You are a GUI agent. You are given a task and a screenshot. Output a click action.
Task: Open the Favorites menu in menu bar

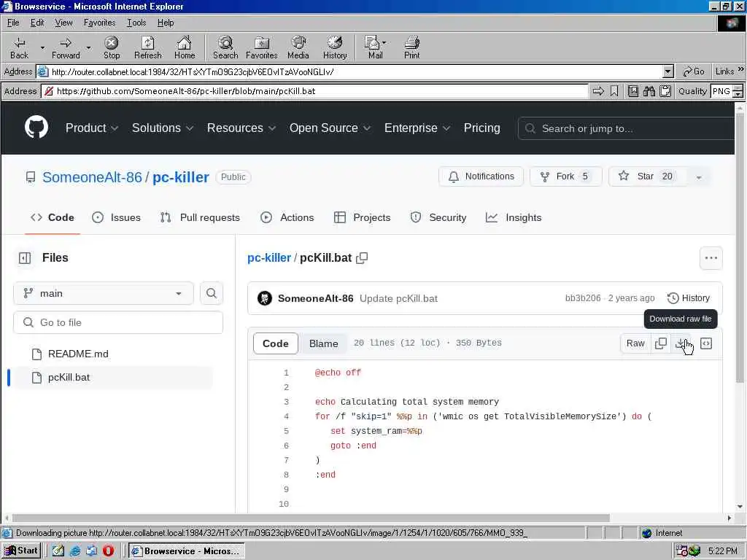pos(99,23)
